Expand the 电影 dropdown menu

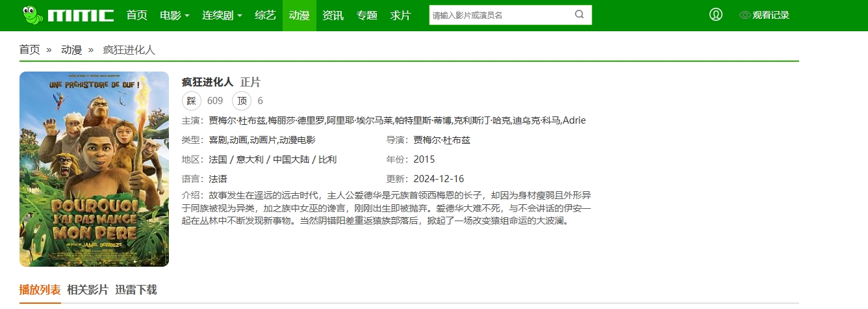click(175, 15)
